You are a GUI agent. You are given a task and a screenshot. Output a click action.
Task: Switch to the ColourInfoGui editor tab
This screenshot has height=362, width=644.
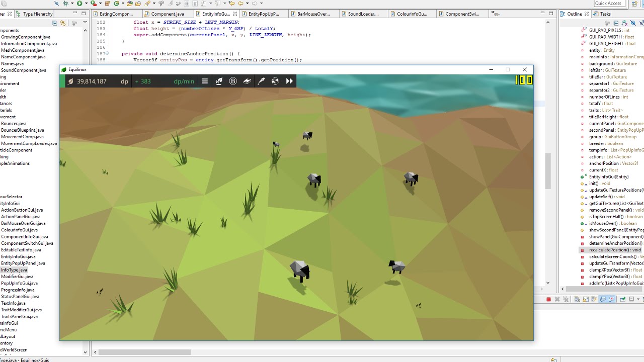412,14
